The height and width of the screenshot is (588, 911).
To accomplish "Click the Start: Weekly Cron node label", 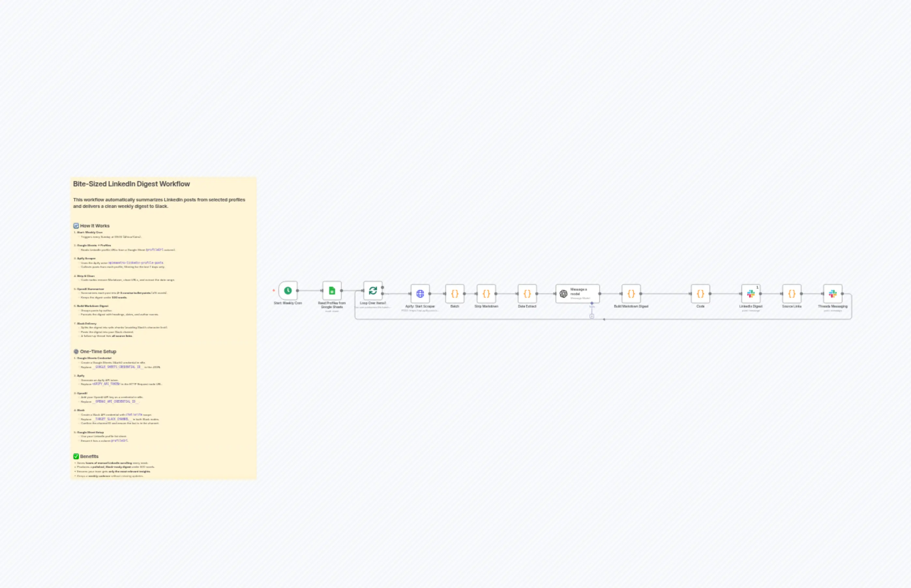I will point(288,303).
